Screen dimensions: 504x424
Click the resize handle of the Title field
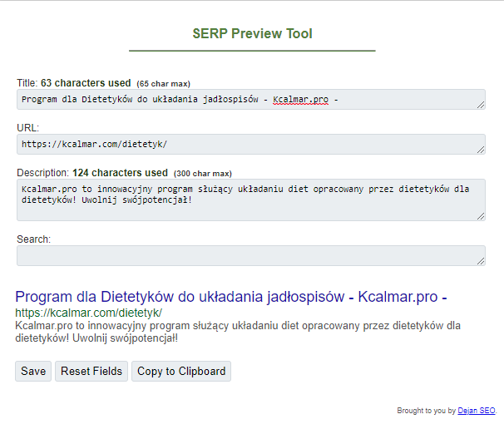tap(482, 105)
